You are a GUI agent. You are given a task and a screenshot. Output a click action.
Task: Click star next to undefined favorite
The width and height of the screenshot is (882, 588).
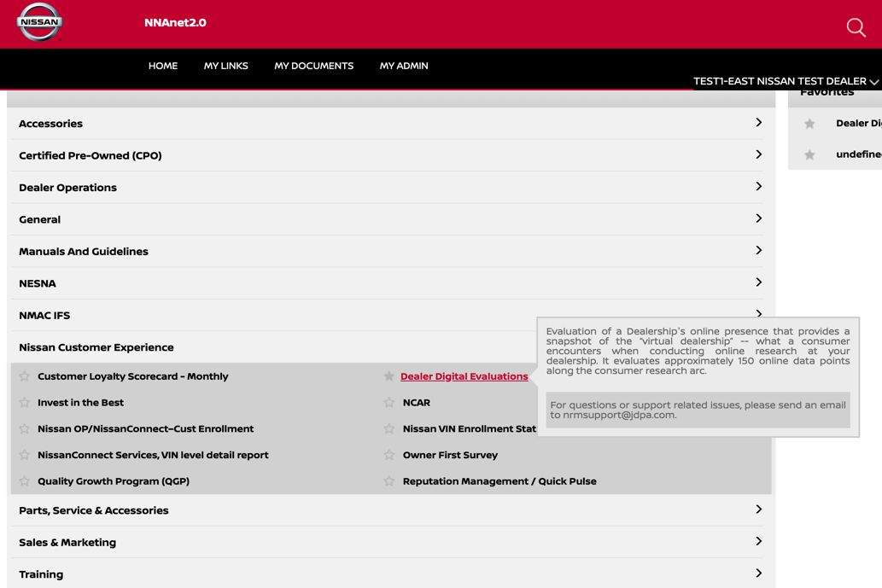(x=809, y=154)
